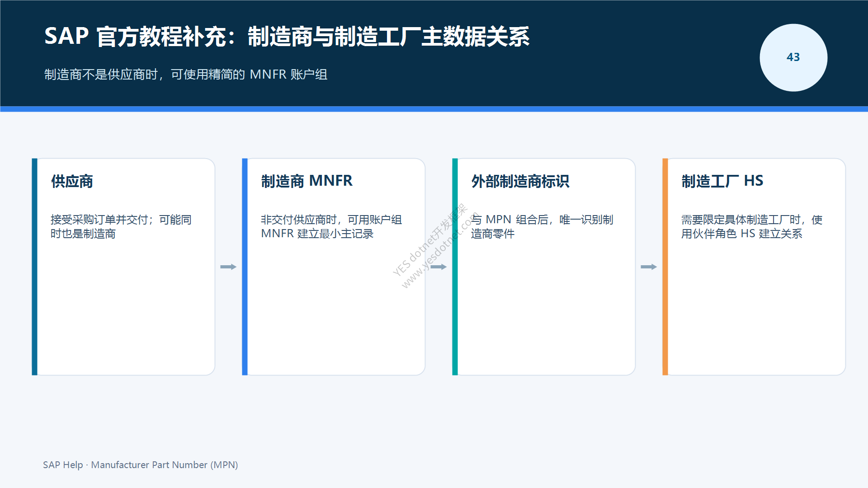This screenshot has width=868, height=488.
Task: Click the page number 43 circle
Action: click(x=793, y=57)
